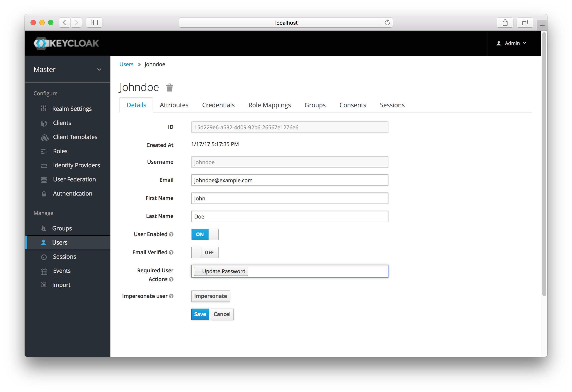Switch to the Credentials tab
This screenshot has height=392, width=572.
tap(218, 105)
